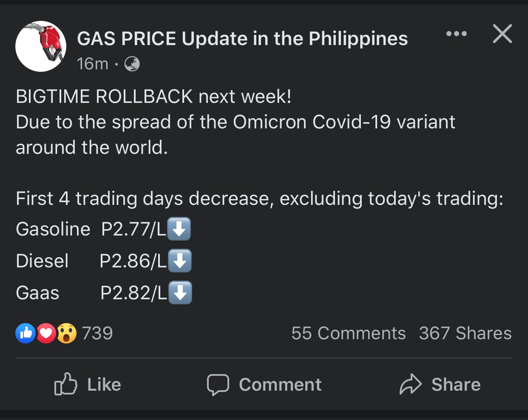This screenshot has height=420, width=528.
Task: Click the gas pump profile picture
Action: pyautogui.click(x=41, y=46)
